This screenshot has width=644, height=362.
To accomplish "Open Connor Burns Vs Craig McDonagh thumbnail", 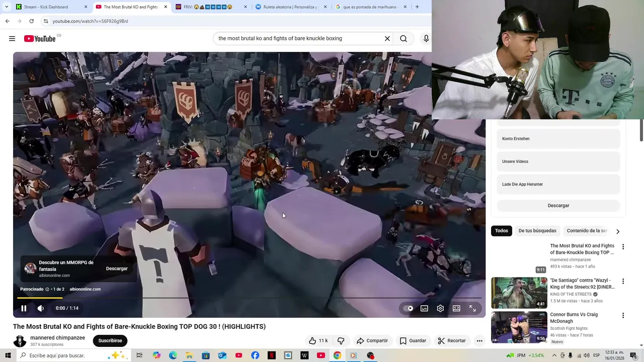I will (x=519, y=327).
